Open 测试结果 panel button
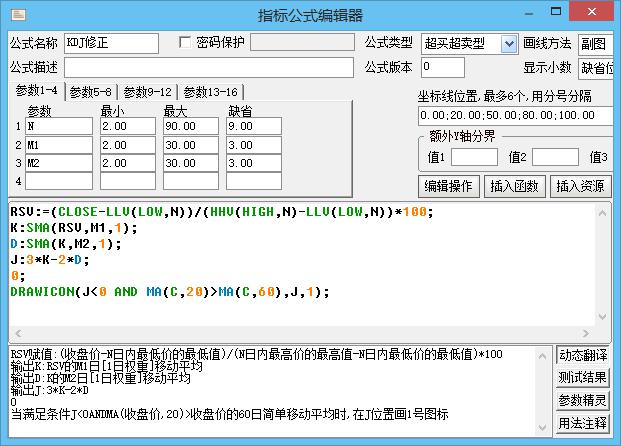Image resolution: width=621 pixels, height=446 pixels. [x=582, y=377]
